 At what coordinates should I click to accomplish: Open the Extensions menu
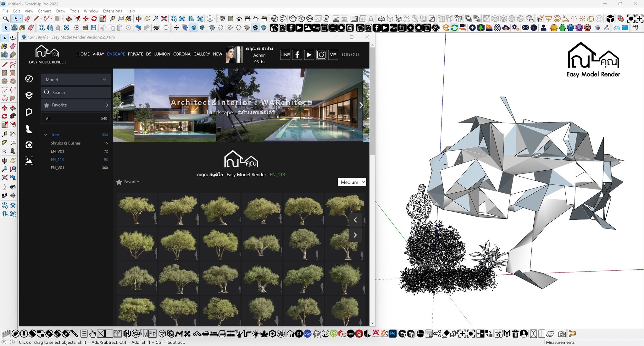[112, 11]
